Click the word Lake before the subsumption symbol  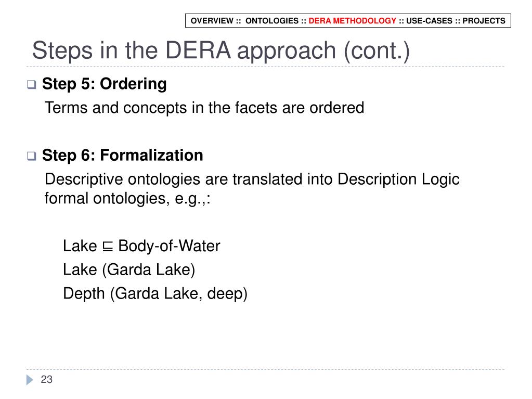80,246
